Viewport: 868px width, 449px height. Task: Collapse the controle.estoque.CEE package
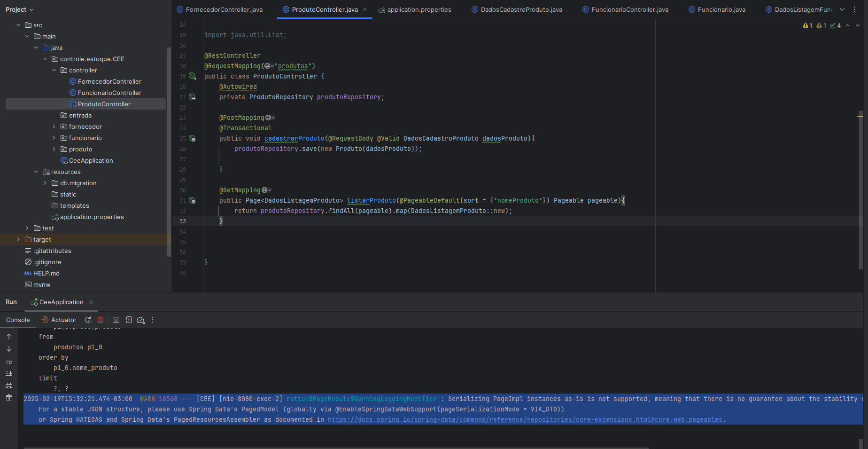coord(45,59)
